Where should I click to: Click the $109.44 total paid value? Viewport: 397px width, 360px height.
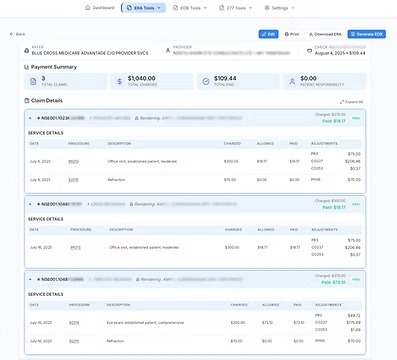pos(225,78)
